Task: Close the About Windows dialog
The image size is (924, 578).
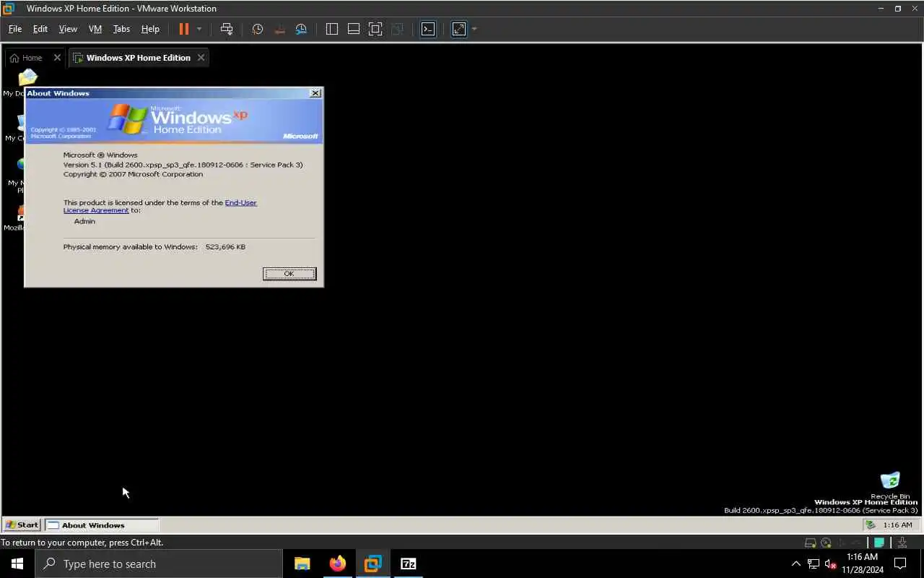Action: pos(315,93)
